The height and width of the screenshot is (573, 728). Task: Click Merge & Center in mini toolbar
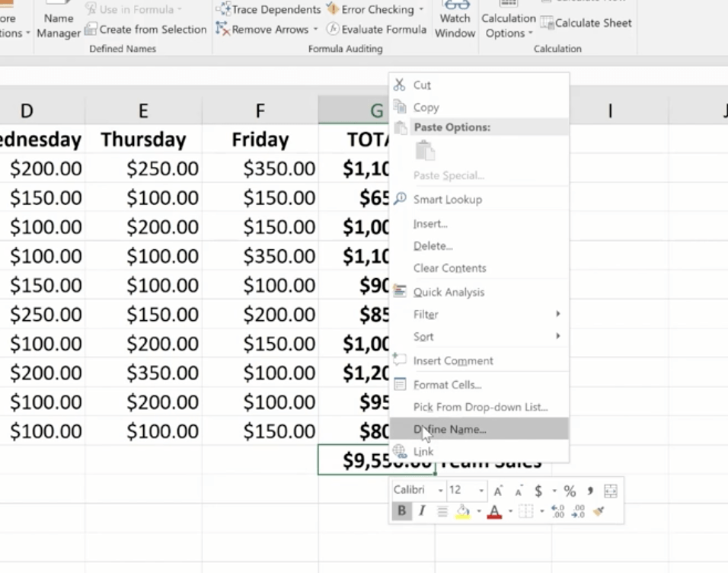[610, 491]
